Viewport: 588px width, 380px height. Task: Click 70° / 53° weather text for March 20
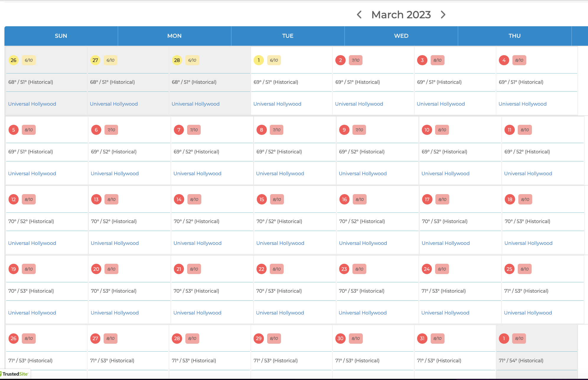[114, 291]
